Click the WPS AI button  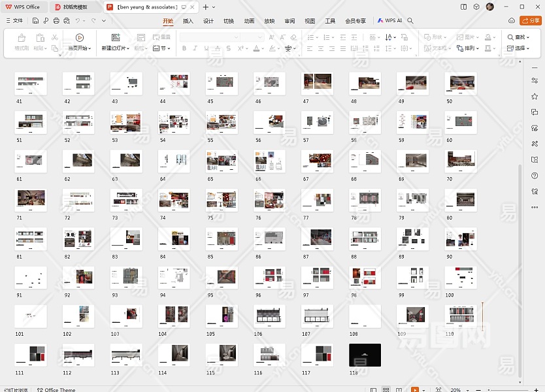coord(389,21)
